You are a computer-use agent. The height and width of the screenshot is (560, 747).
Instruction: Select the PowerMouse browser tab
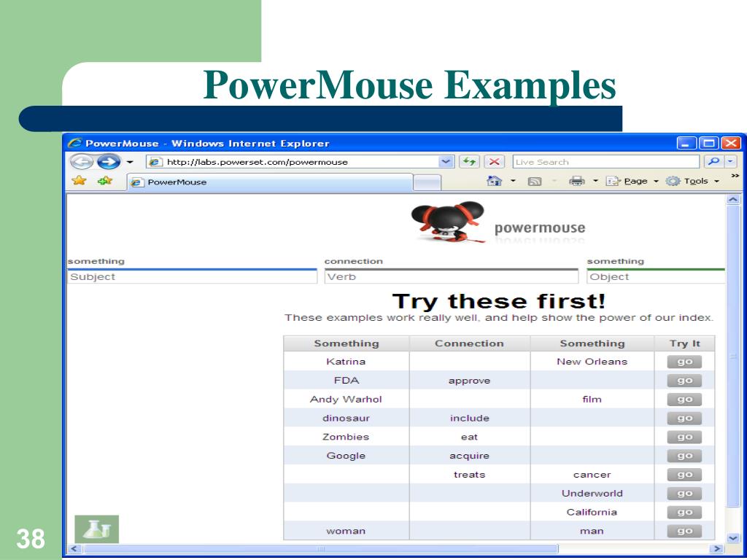pos(270,182)
